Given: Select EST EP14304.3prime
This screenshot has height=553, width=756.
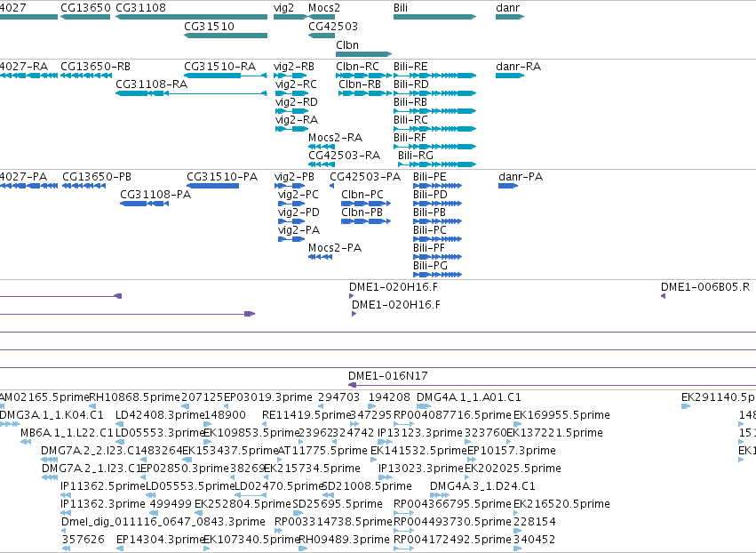Looking at the screenshot, I should point(120,549).
